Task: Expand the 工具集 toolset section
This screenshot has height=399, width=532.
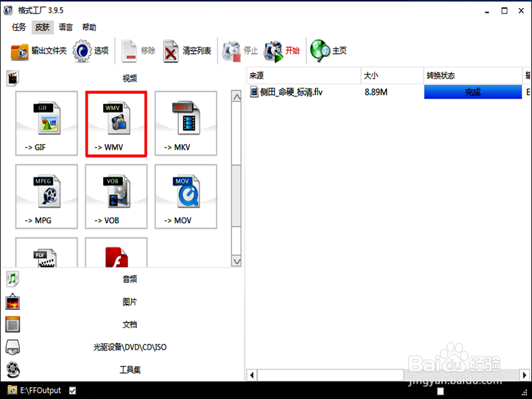Action: pos(129,369)
